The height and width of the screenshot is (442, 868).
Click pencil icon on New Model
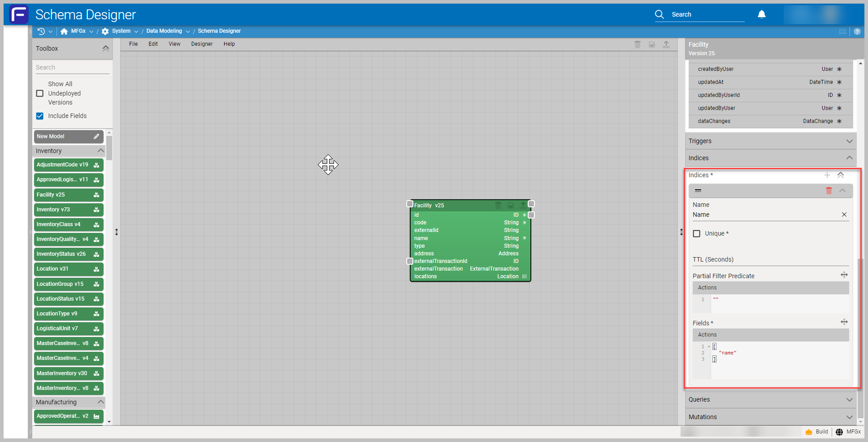96,136
